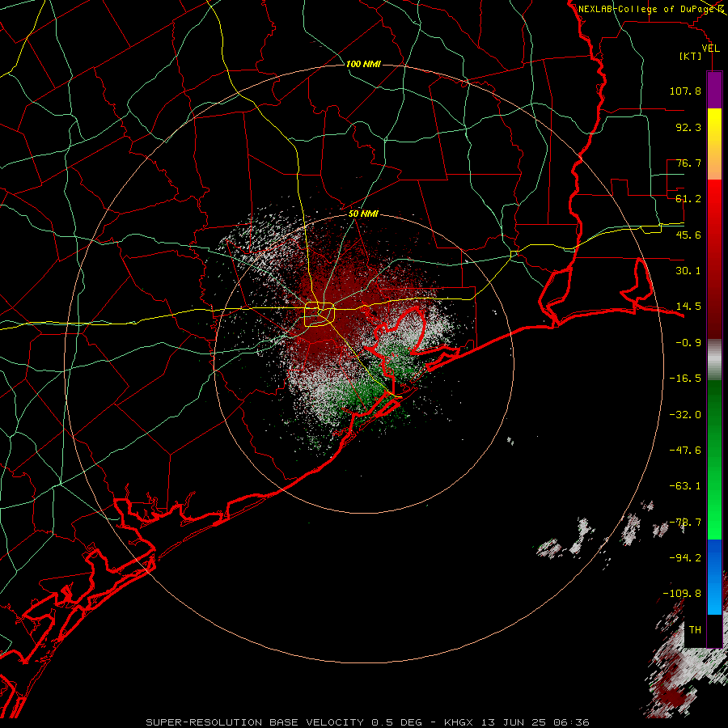The image size is (728, 728).
Task: Click the 30.1 velocity scale value
Action: point(688,271)
